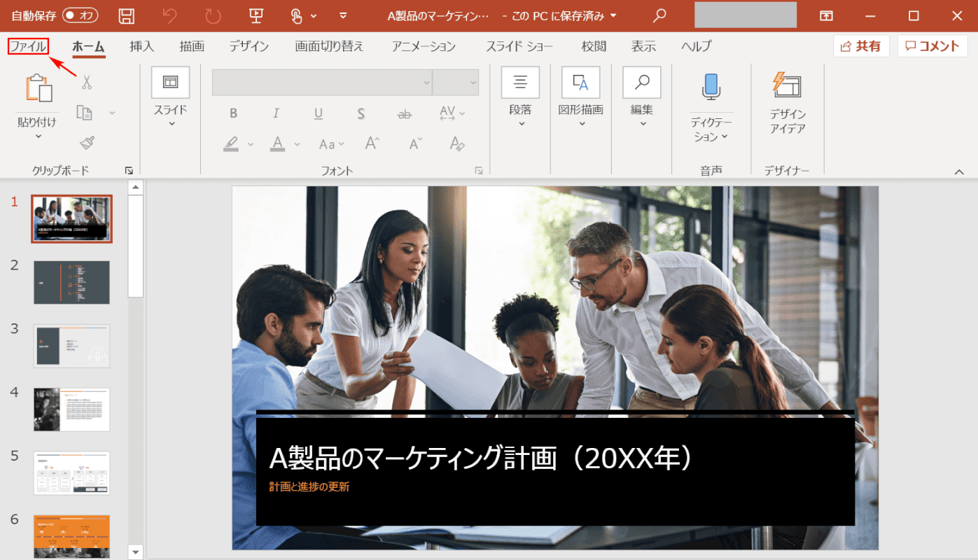Click the Clear All Formatting icon

coord(457,143)
